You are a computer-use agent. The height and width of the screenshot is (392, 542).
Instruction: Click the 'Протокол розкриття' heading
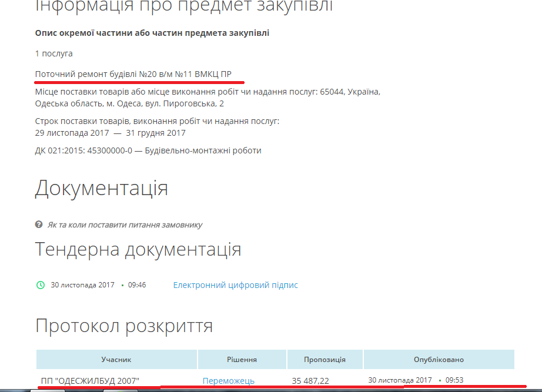pos(124,326)
